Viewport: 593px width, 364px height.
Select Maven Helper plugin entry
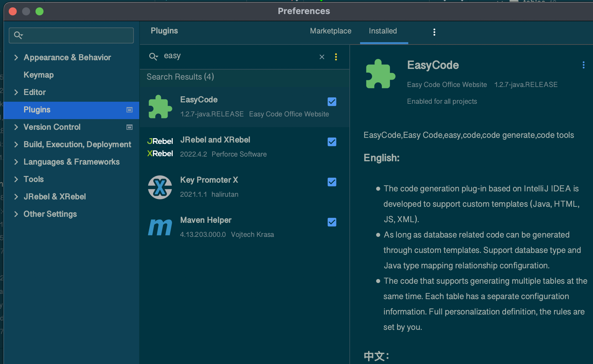pos(245,227)
